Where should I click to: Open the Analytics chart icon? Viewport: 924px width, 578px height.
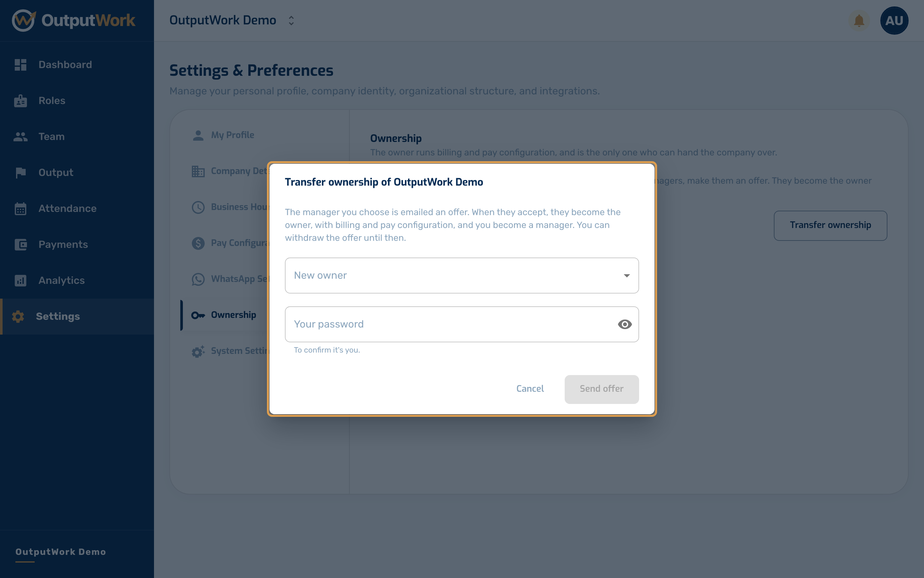(20, 281)
